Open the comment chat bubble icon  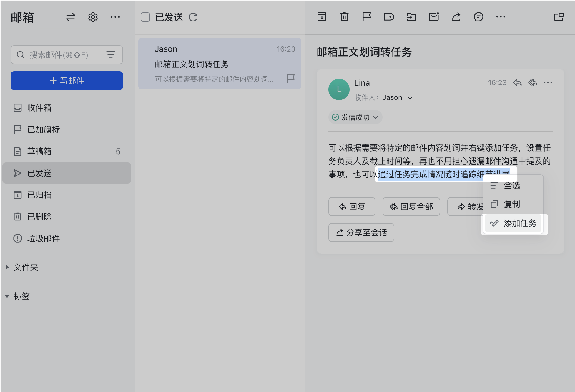pos(478,17)
